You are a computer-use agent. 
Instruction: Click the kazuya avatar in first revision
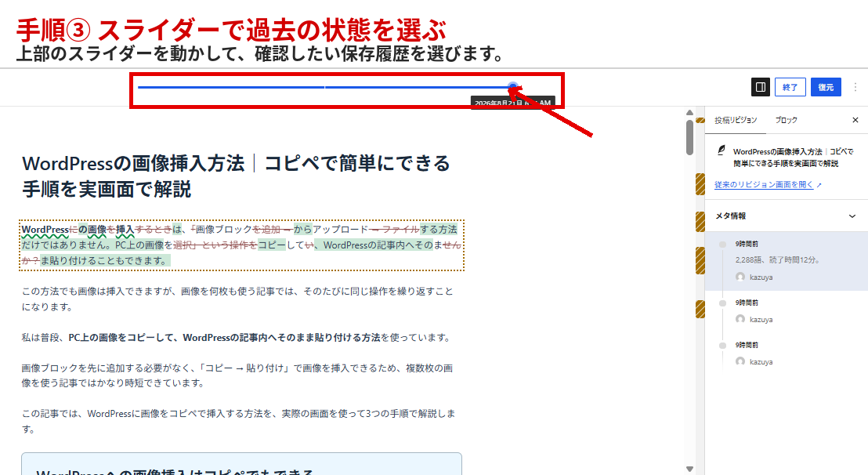(740, 277)
